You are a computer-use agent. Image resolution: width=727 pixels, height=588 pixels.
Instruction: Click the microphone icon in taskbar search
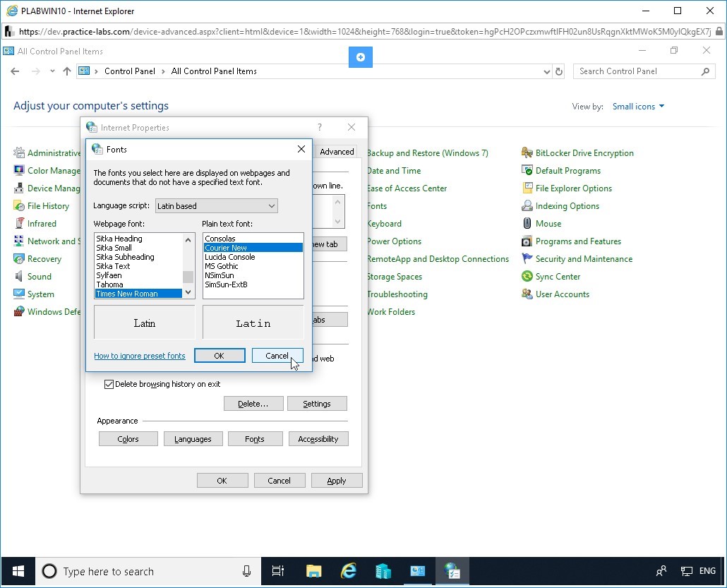246,571
